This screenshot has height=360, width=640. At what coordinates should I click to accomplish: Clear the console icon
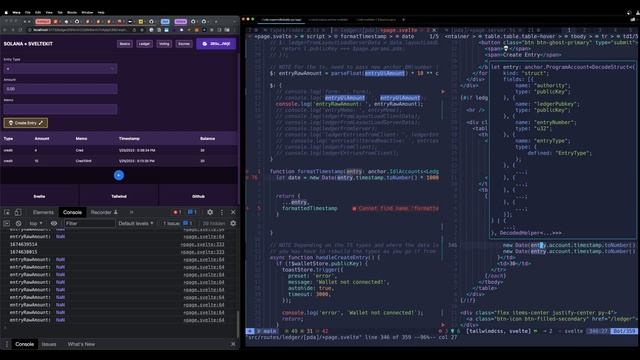pyautogui.click(x=18, y=223)
